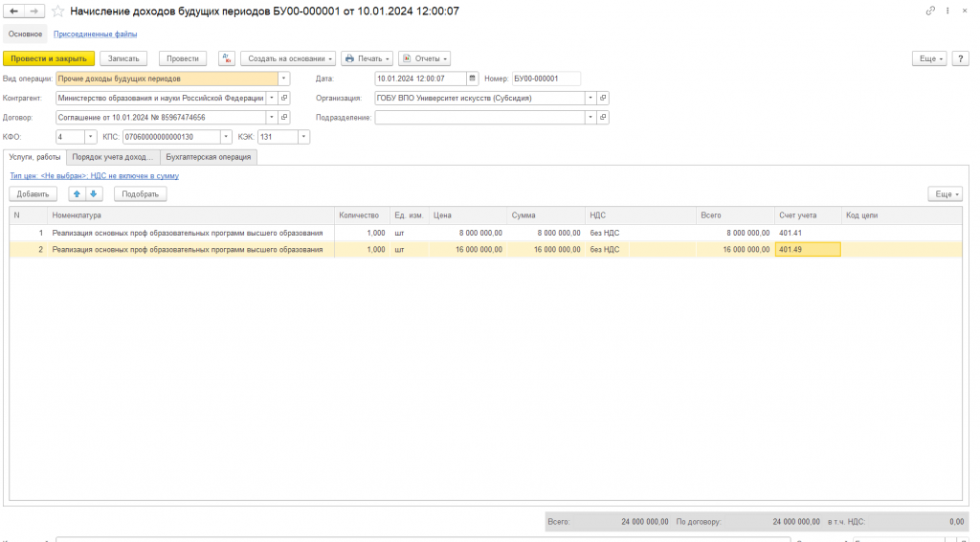980x542 pixels.
Task: Copy link with the chain icon
Action: [x=930, y=11]
